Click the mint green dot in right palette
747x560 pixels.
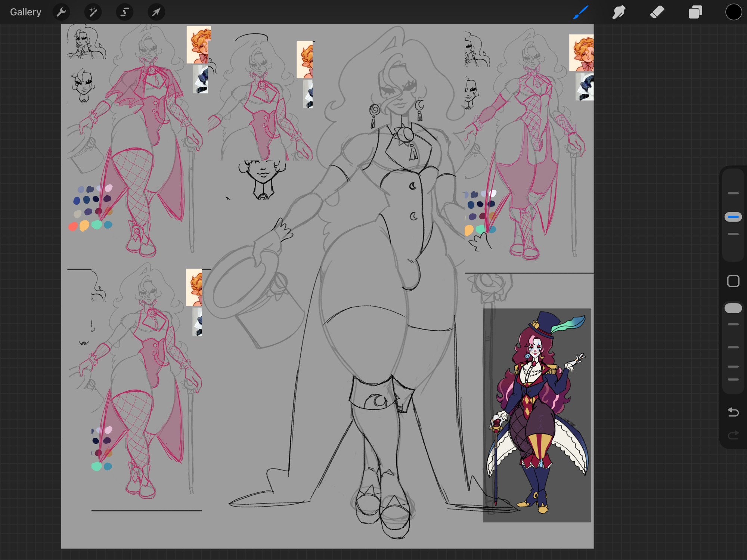480,229
